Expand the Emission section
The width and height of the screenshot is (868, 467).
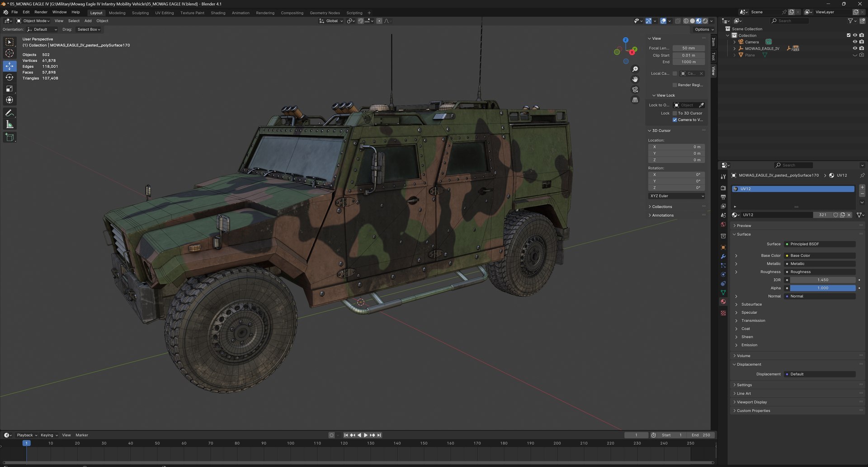pyautogui.click(x=749, y=345)
